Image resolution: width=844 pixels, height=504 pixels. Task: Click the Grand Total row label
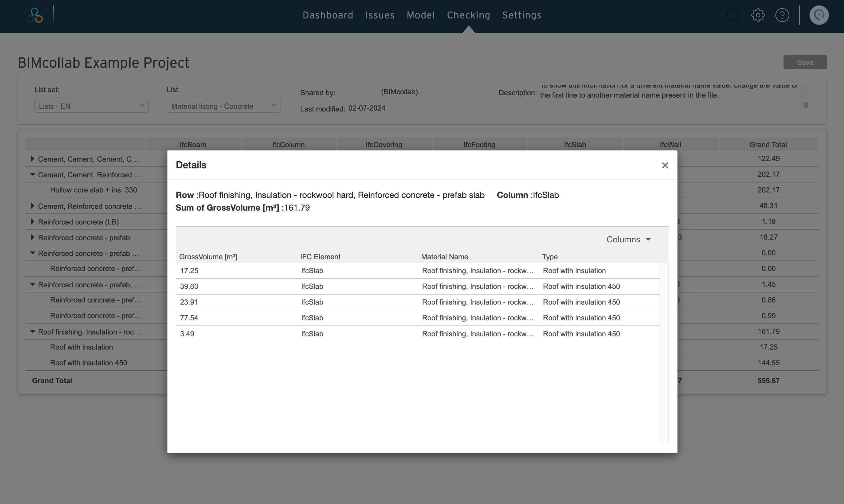click(x=52, y=381)
